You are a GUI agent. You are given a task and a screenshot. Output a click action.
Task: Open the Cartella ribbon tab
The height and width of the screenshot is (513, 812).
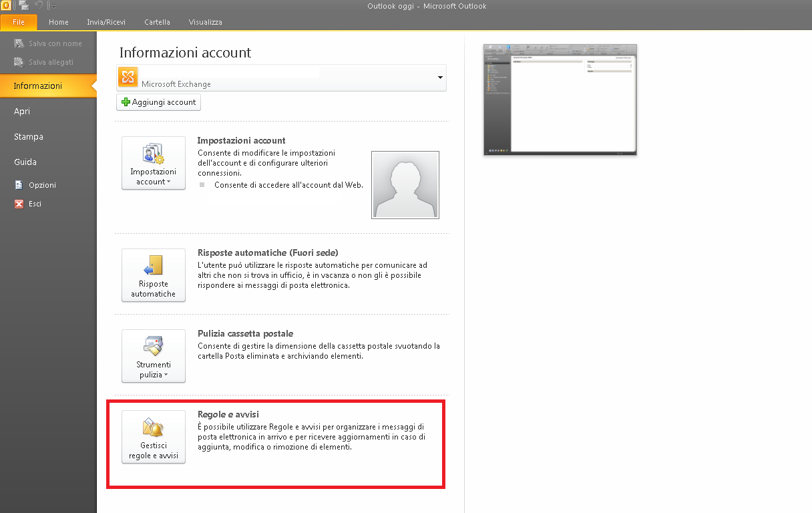click(x=157, y=22)
